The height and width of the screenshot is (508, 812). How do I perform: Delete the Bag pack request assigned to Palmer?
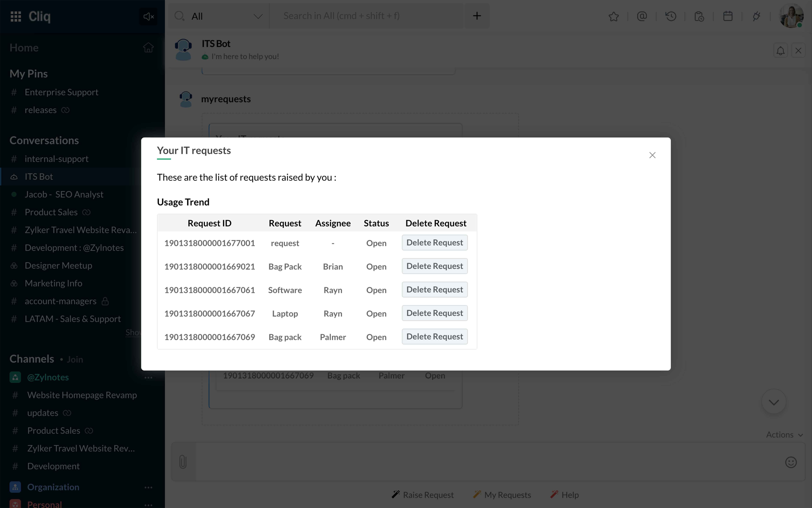point(435,337)
